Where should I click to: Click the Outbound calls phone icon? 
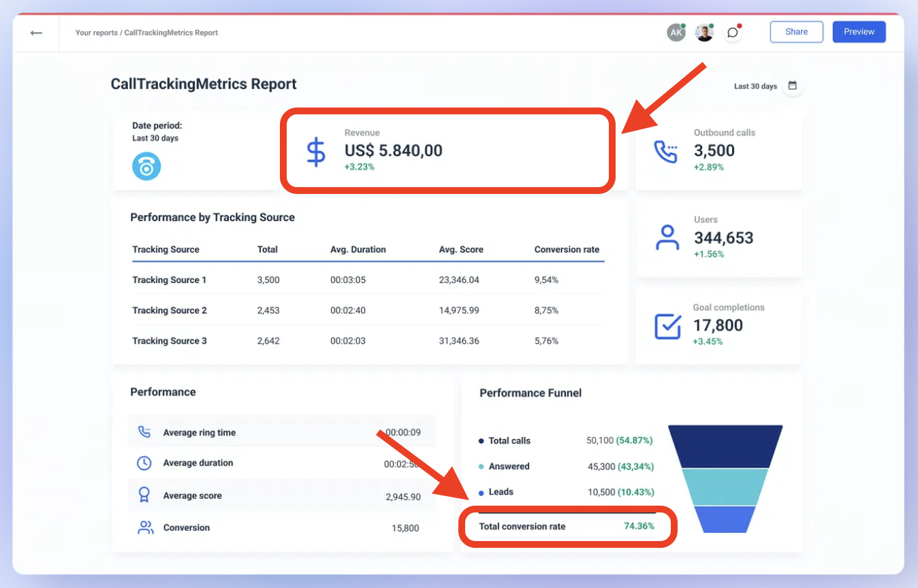click(665, 151)
